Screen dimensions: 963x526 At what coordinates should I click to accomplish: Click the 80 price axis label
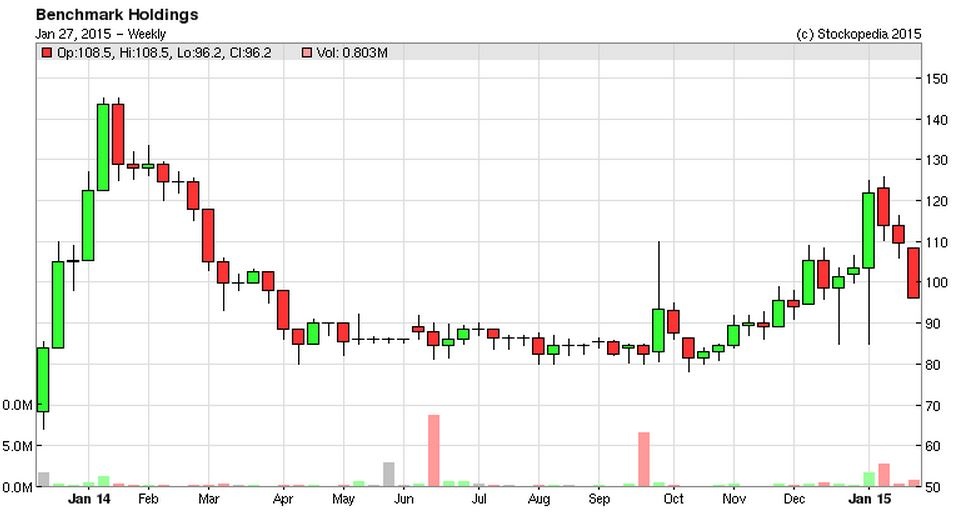(934, 365)
